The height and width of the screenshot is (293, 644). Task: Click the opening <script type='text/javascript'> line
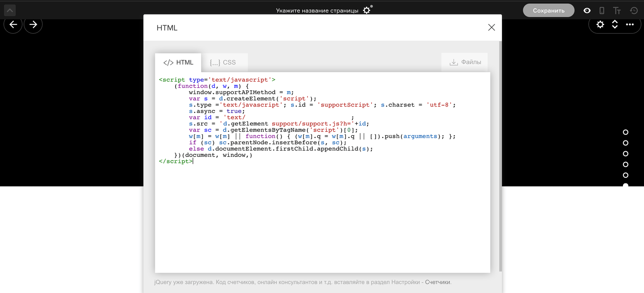[x=217, y=79]
